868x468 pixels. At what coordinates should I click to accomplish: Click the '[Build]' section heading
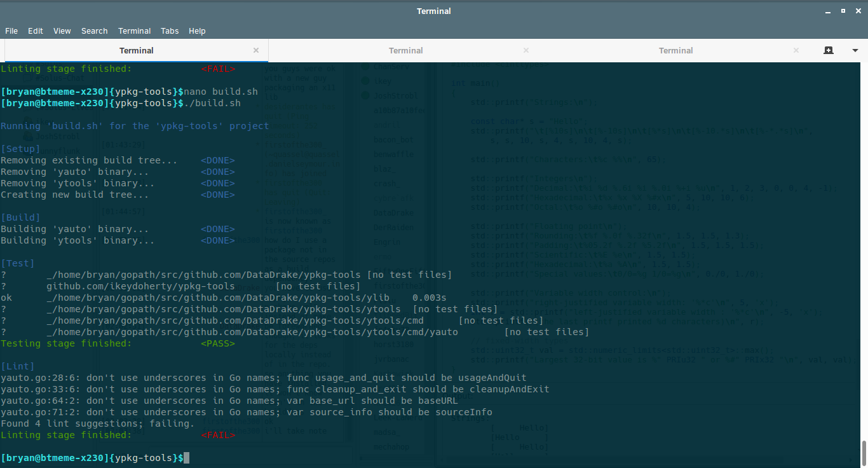(x=20, y=217)
